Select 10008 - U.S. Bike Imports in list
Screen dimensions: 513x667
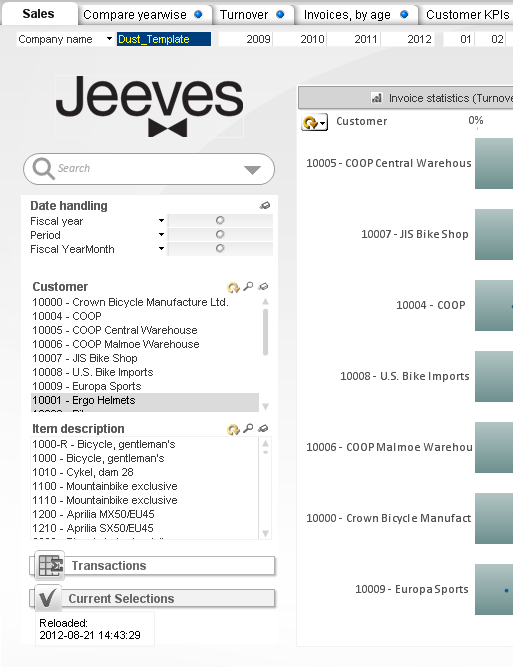click(x=145, y=372)
